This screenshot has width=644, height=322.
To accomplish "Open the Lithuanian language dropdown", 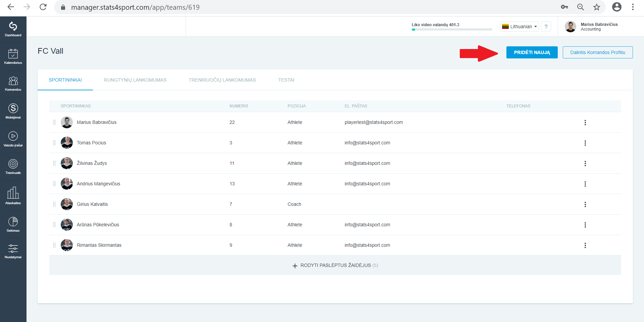I will (x=519, y=27).
